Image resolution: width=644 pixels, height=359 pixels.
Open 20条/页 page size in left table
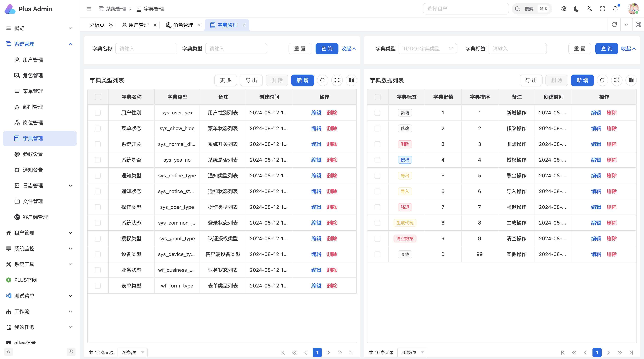[x=133, y=352]
